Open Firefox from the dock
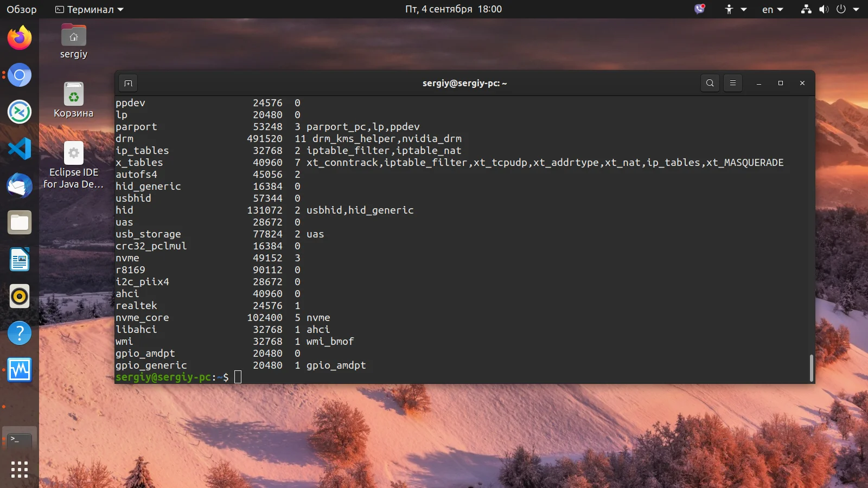The image size is (868, 488). click(20, 38)
